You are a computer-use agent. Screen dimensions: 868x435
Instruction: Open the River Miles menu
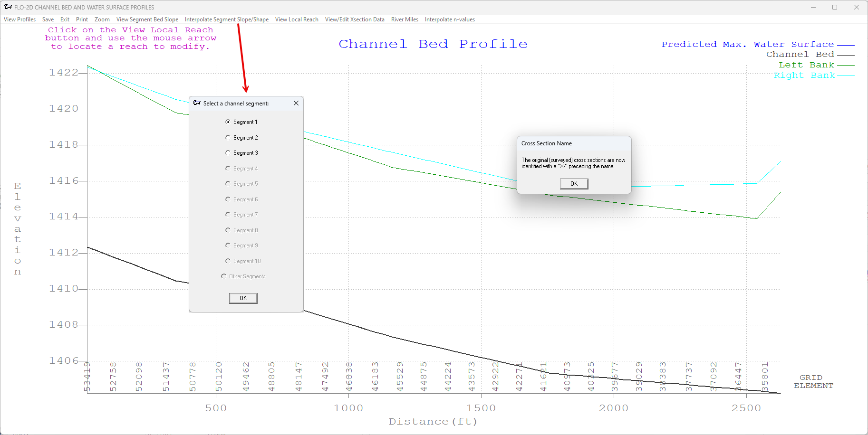(405, 19)
